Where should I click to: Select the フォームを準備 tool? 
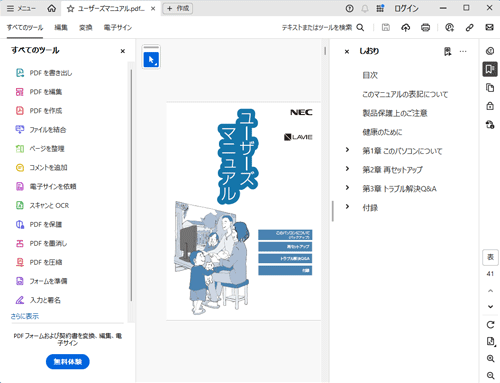pyautogui.click(x=41, y=281)
